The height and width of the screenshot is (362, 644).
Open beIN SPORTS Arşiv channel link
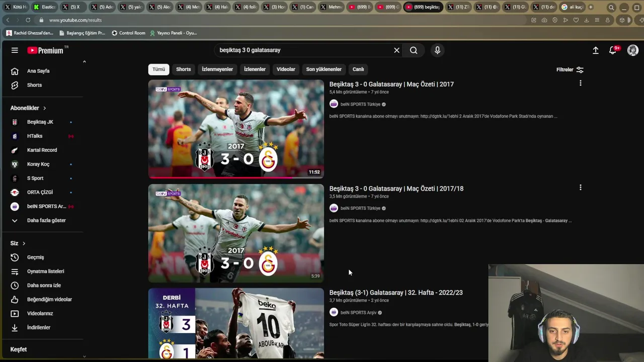click(x=358, y=313)
